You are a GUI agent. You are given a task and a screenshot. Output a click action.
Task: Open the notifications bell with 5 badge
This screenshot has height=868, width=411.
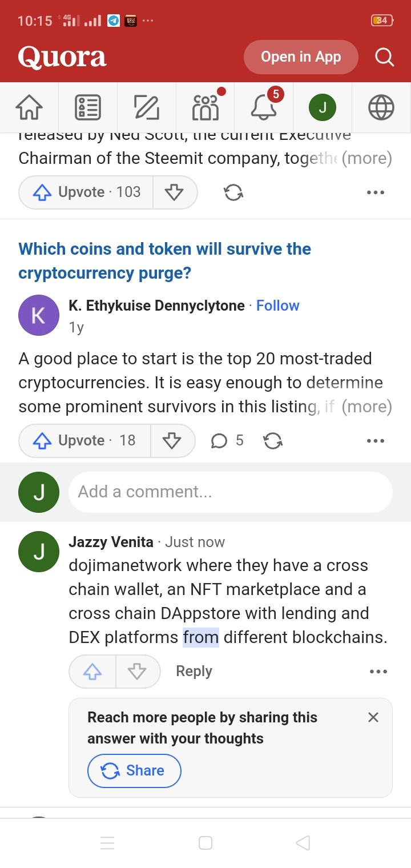(264, 107)
